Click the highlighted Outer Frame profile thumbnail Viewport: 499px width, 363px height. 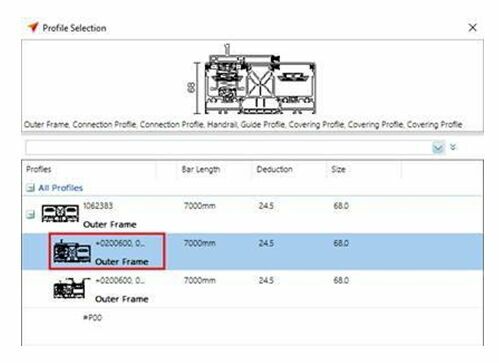click(x=72, y=252)
